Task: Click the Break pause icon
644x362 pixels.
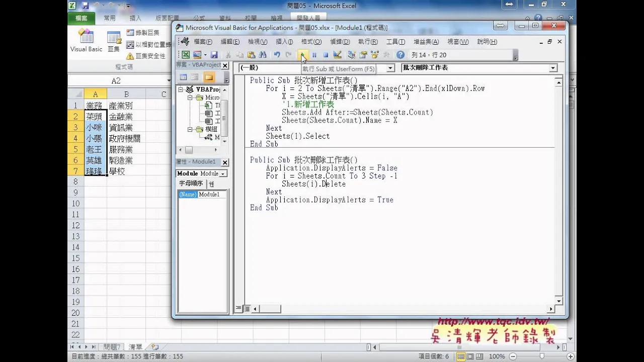Action: point(314,55)
